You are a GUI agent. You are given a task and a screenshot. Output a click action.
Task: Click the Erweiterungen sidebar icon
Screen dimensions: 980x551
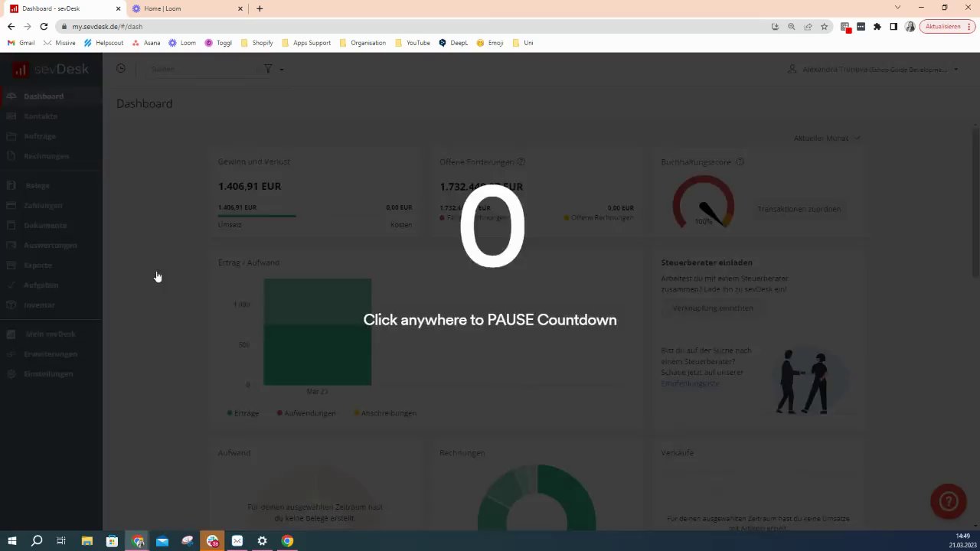coord(11,354)
